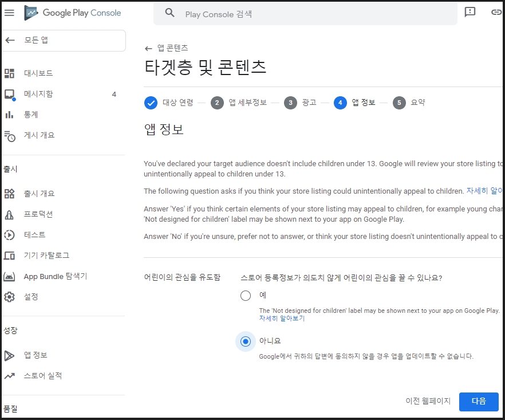The width and height of the screenshot is (505, 420).
Task: Click the 출시 개요 icon
Action: coord(9,194)
